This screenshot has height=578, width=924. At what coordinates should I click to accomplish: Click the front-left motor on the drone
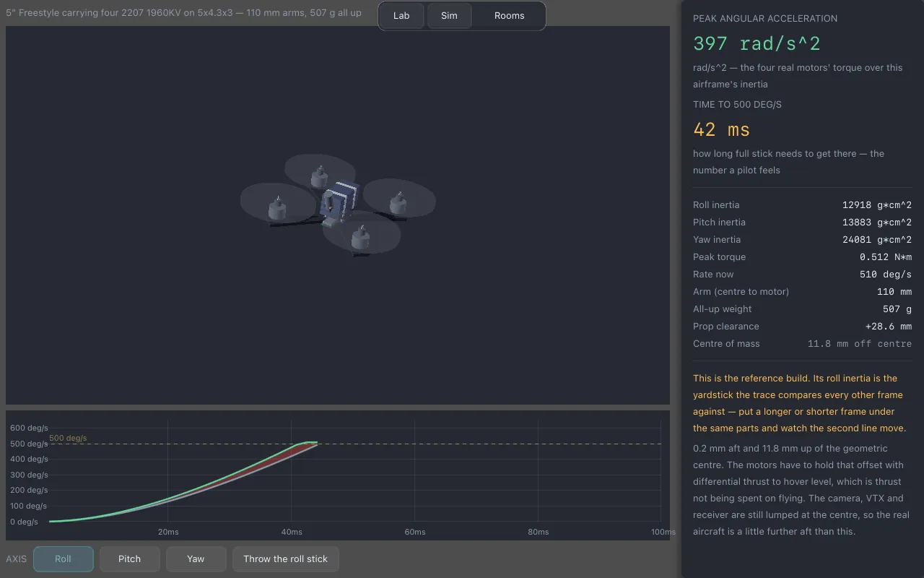pos(277,209)
